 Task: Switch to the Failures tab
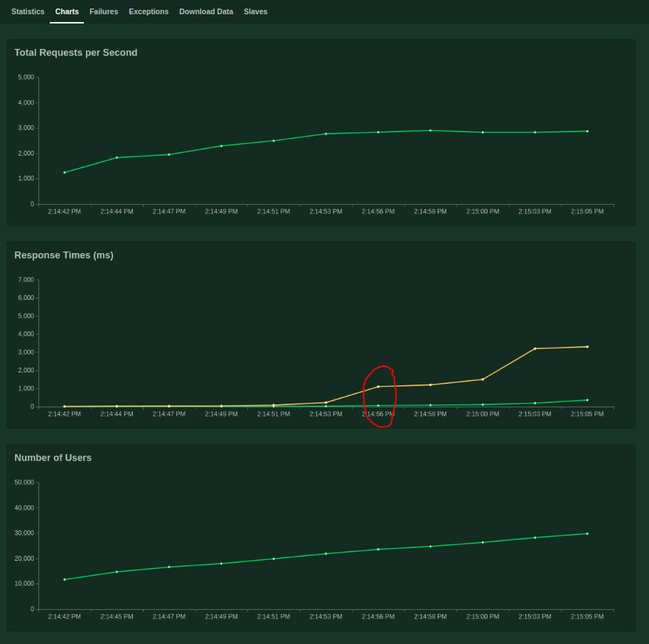click(x=104, y=11)
